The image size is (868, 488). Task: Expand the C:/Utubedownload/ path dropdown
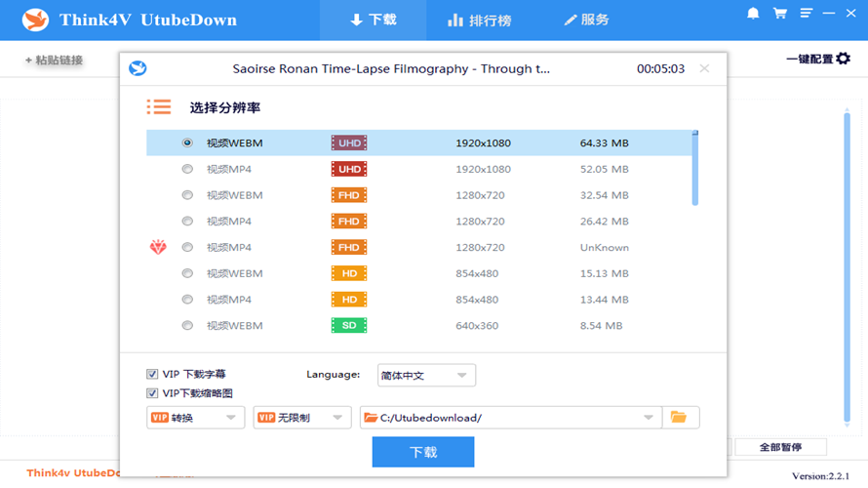pyautogui.click(x=649, y=417)
